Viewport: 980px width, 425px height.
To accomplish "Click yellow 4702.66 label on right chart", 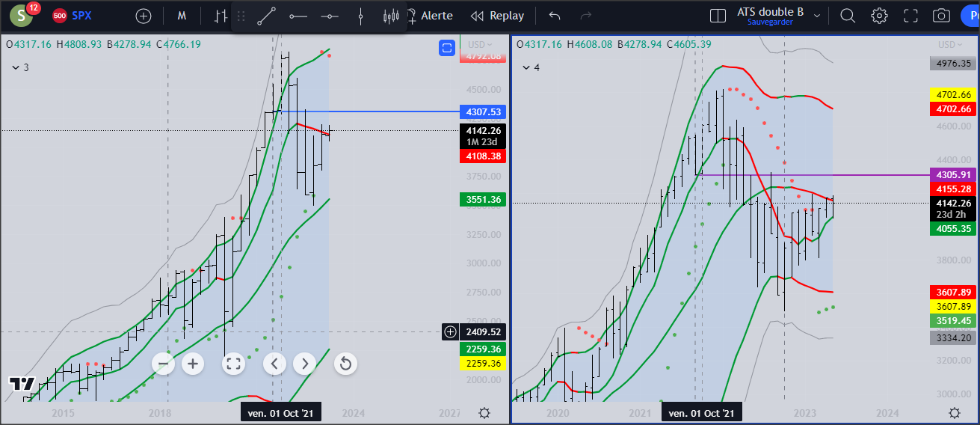I will [x=953, y=95].
